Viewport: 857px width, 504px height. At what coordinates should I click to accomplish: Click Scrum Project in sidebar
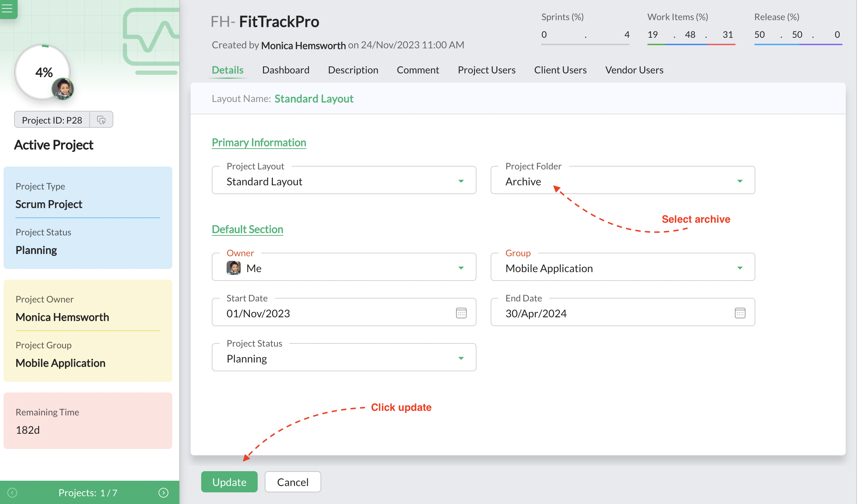[x=49, y=204]
